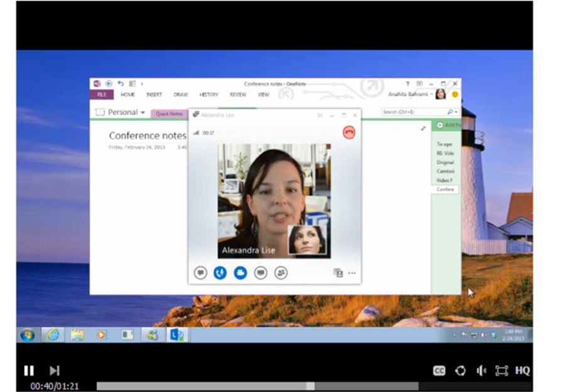Click the Dock to Desktop icon in OneNote
This screenshot has width=565, height=392.
tap(132, 83)
